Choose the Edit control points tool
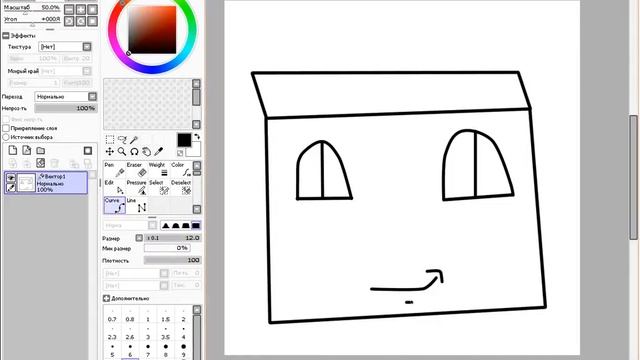640x360 pixels. 114,187
